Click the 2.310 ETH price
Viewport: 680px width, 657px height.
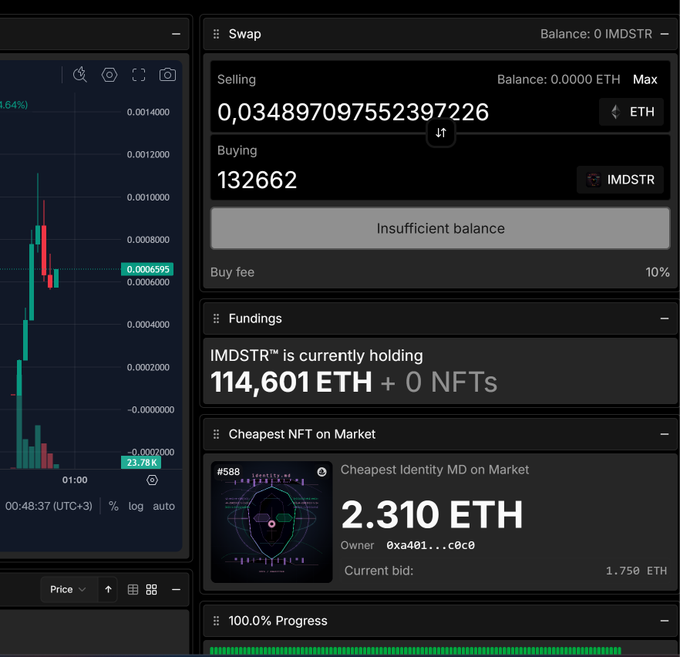point(432,514)
